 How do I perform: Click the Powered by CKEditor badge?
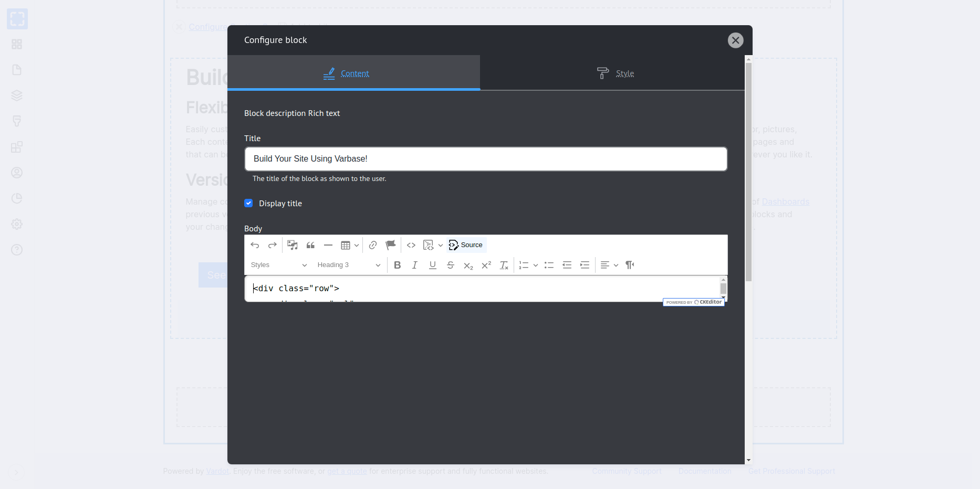(693, 302)
